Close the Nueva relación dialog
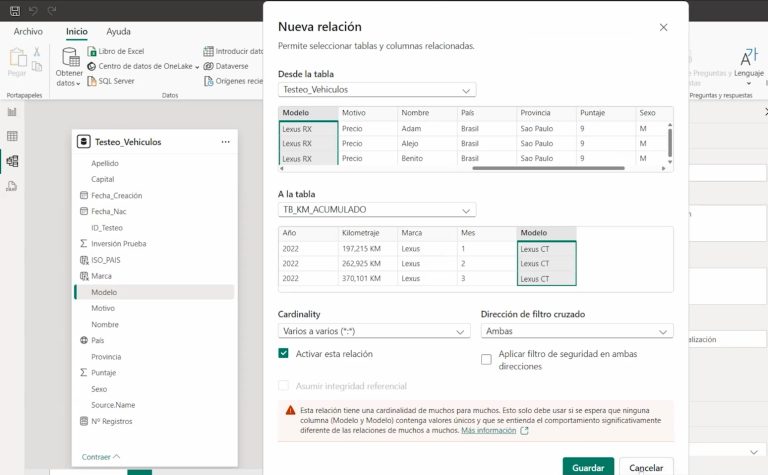 coord(663,27)
